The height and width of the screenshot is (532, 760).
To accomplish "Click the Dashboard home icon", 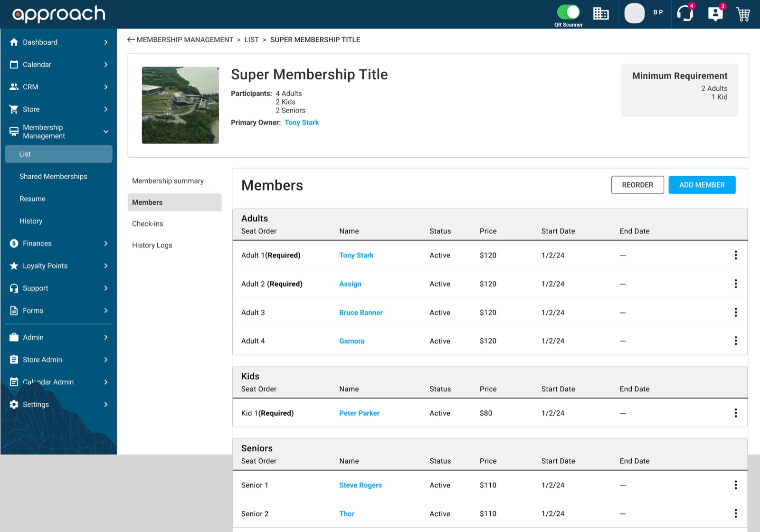I will pyautogui.click(x=14, y=42).
